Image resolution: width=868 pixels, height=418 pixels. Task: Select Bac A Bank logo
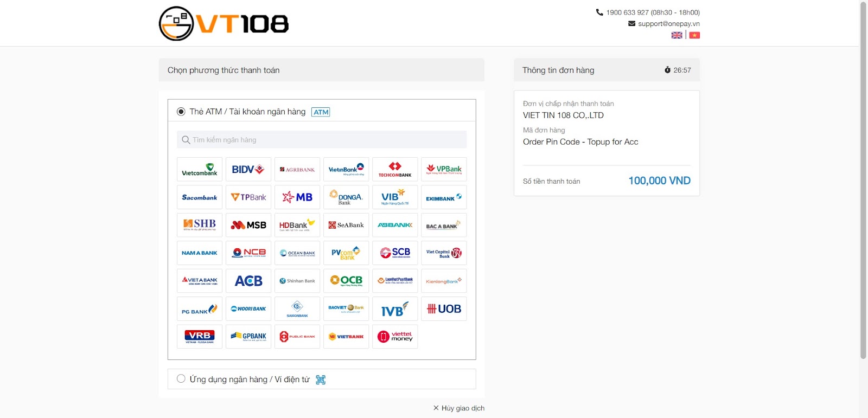click(444, 225)
